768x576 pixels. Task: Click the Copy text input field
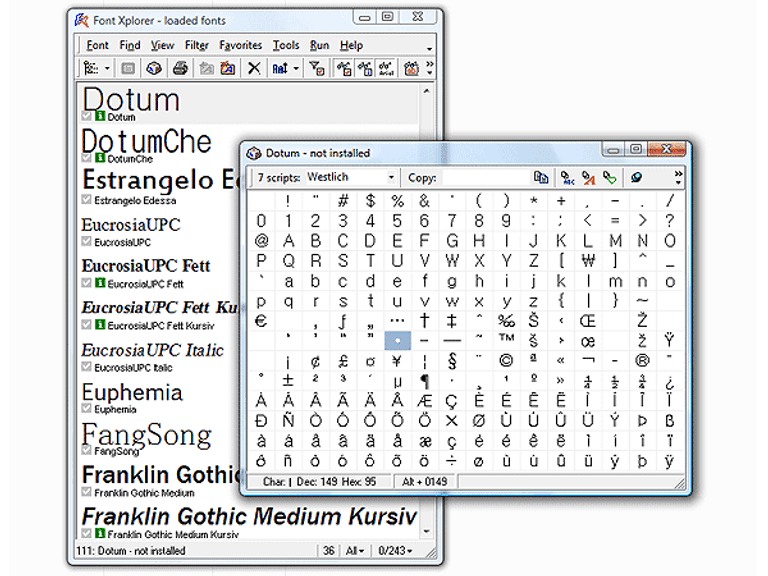pyautogui.click(x=484, y=177)
